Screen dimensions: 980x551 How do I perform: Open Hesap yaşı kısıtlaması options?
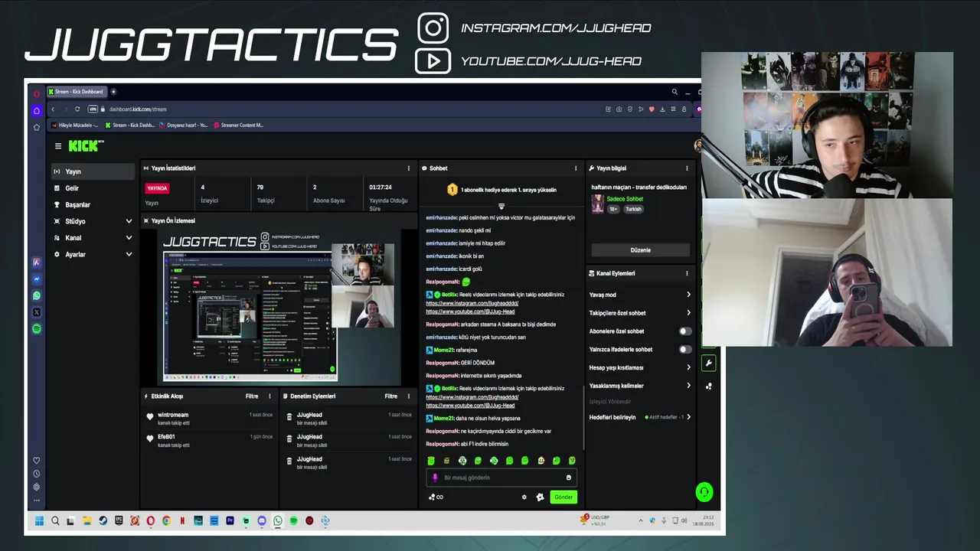688,367
